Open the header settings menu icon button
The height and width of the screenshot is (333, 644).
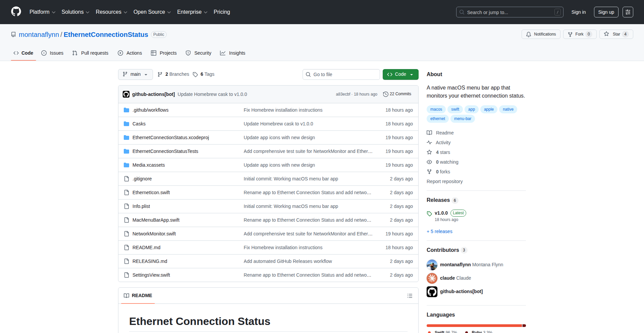[x=628, y=12]
